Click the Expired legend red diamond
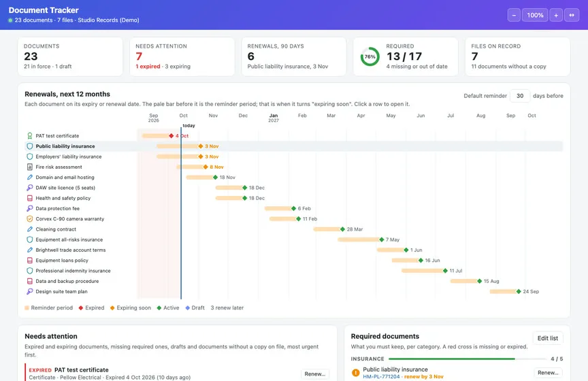This screenshot has height=381, width=588. (x=80, y=308)
